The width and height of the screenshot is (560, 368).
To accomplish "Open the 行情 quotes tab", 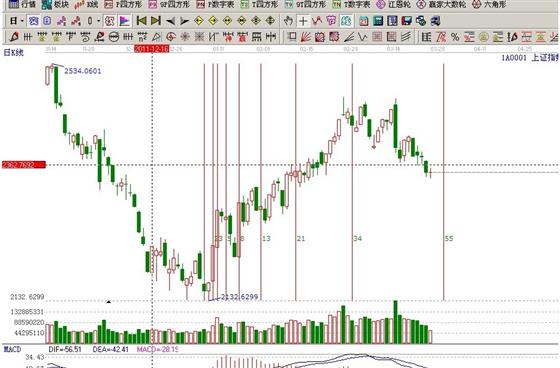I will point(22,5).
